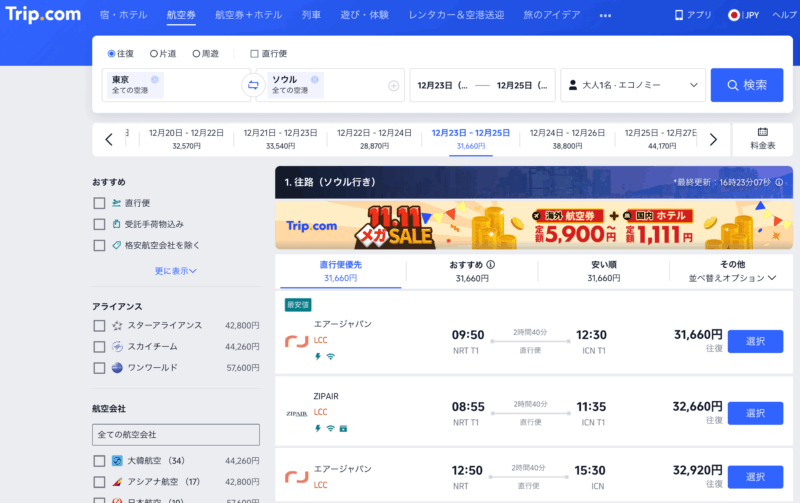800x503 pixels.
Task: Click Air Japan logo on 12:50 flight
Action: tap(296, 477)
